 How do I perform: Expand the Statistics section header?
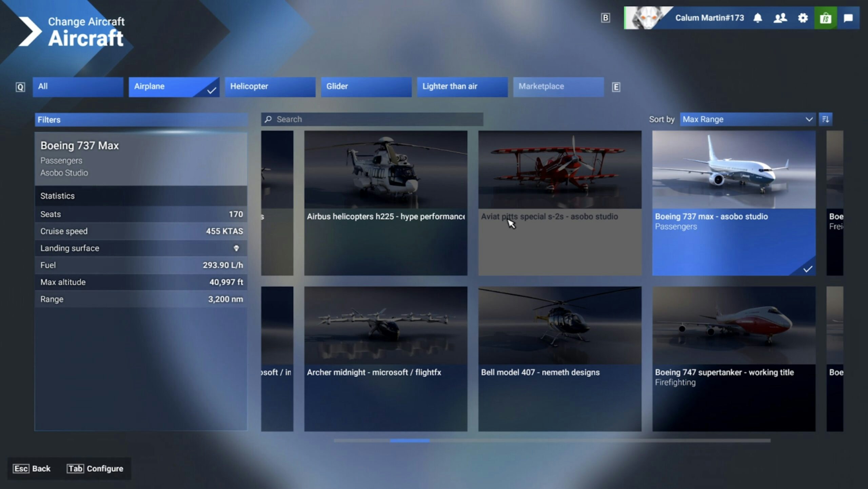point(141,196)
